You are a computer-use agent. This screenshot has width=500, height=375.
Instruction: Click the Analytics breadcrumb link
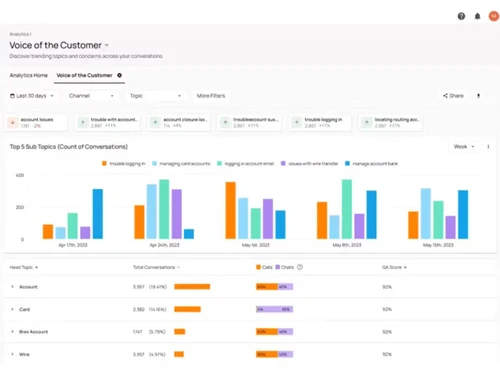[x=19, y=34]
